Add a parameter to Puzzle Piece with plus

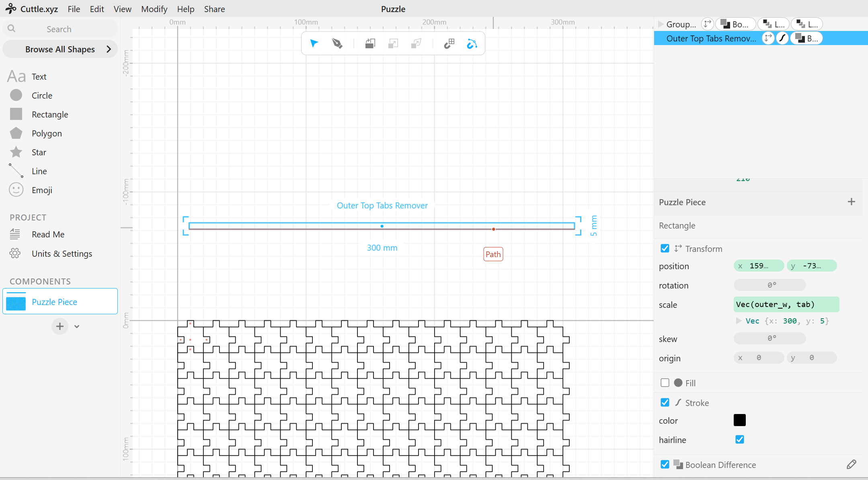click(x=851, y=202)
